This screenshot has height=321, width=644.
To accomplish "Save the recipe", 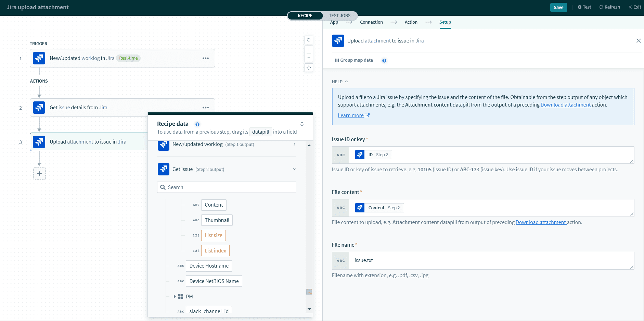I will pos(558,7).
